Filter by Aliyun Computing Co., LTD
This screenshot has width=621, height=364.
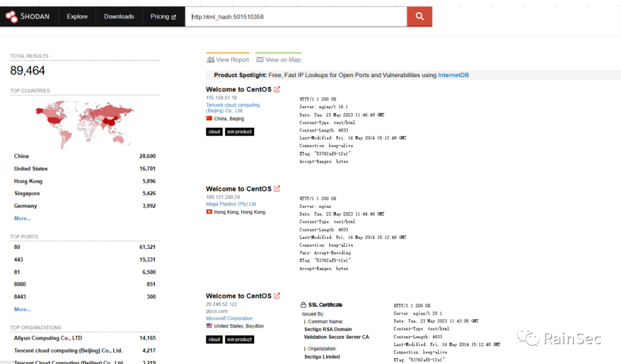coord(85,338)
